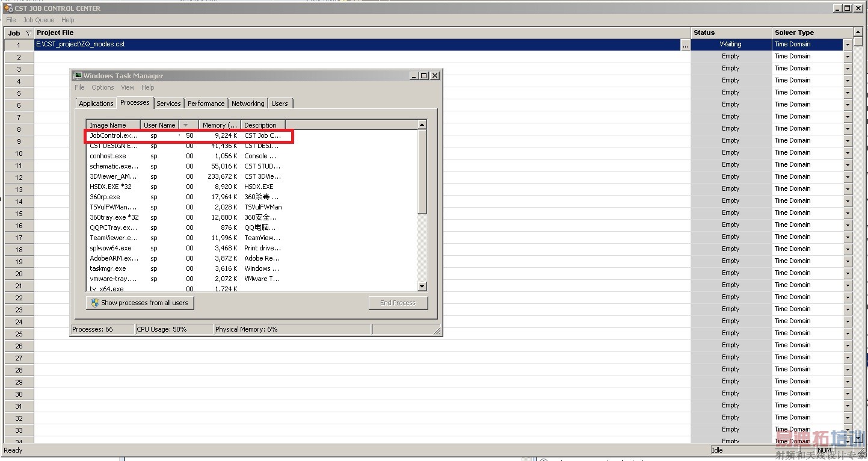Click the Status column header
This screenshot has width=868, height=461.
(731, 32)
